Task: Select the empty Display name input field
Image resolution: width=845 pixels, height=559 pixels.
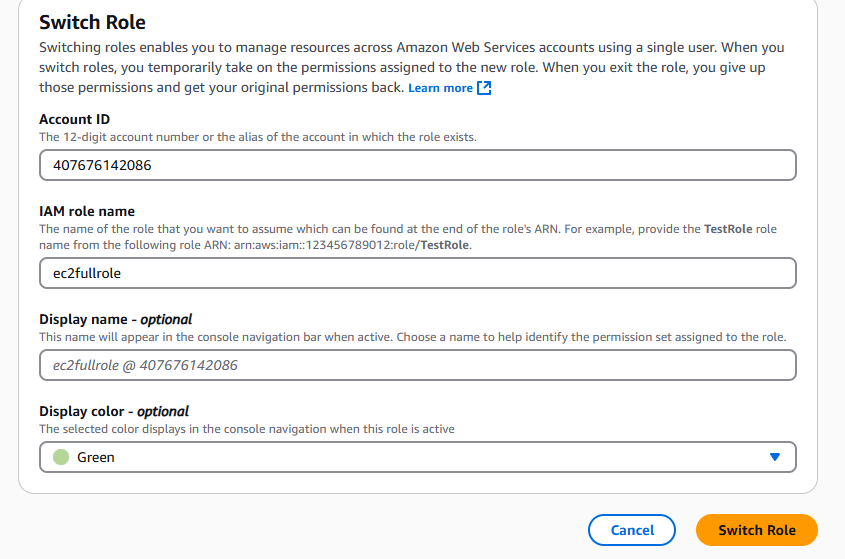Action: (418, 365)
